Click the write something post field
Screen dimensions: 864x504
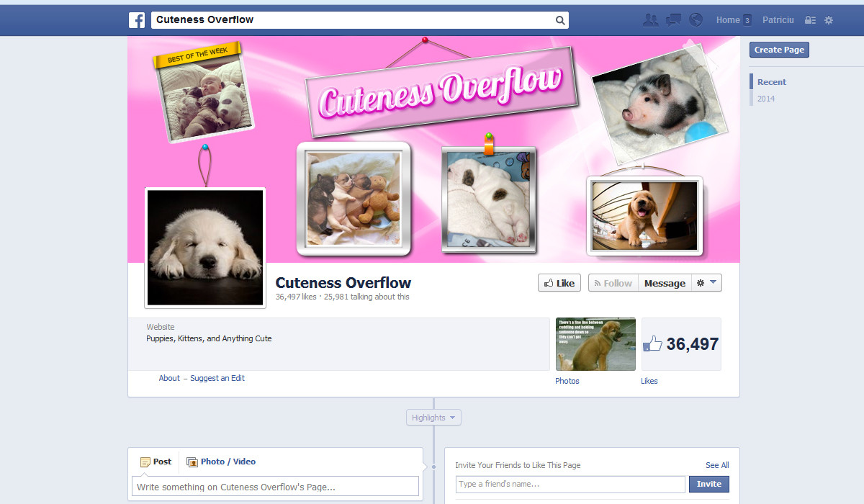[x=275, y=487]
